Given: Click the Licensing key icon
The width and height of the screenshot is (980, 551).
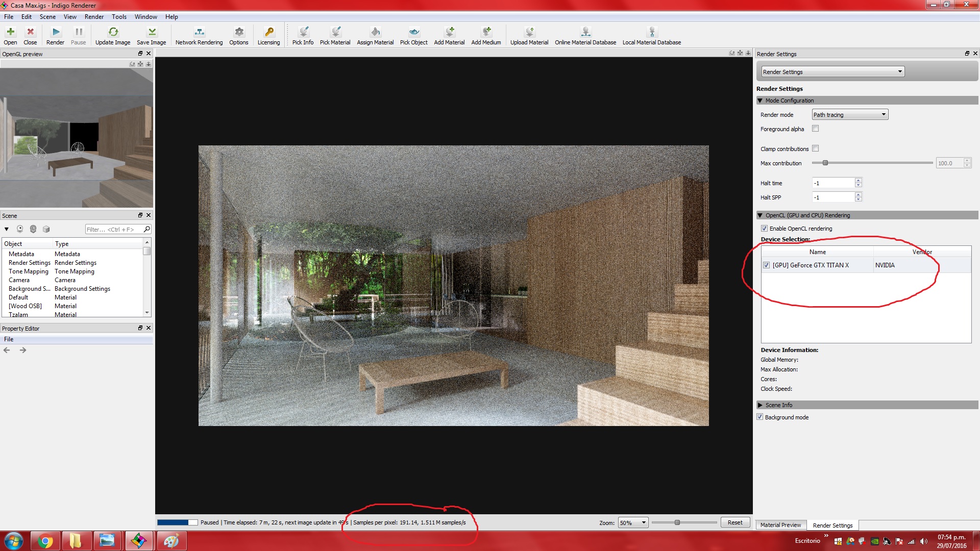Looking at the screenshot, I should [x=268, y=32].
